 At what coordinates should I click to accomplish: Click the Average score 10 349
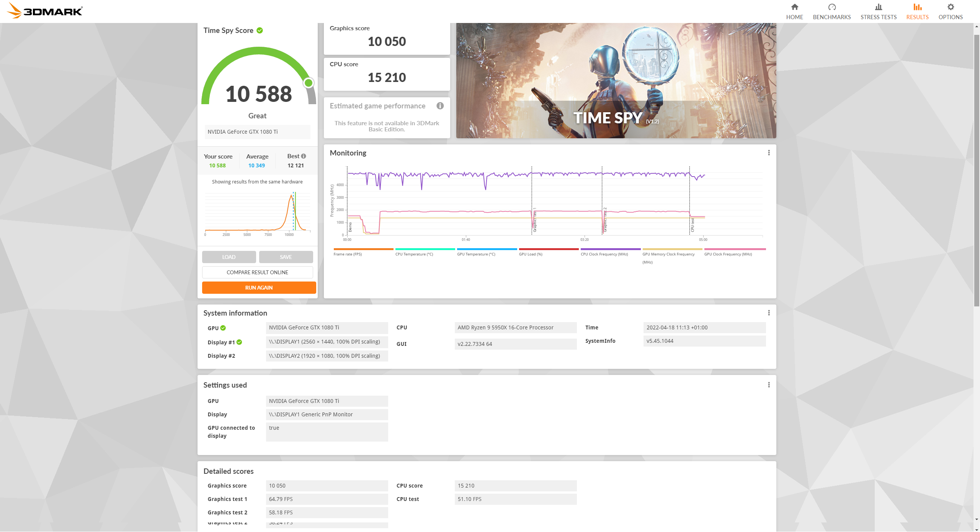click(256, 165)
